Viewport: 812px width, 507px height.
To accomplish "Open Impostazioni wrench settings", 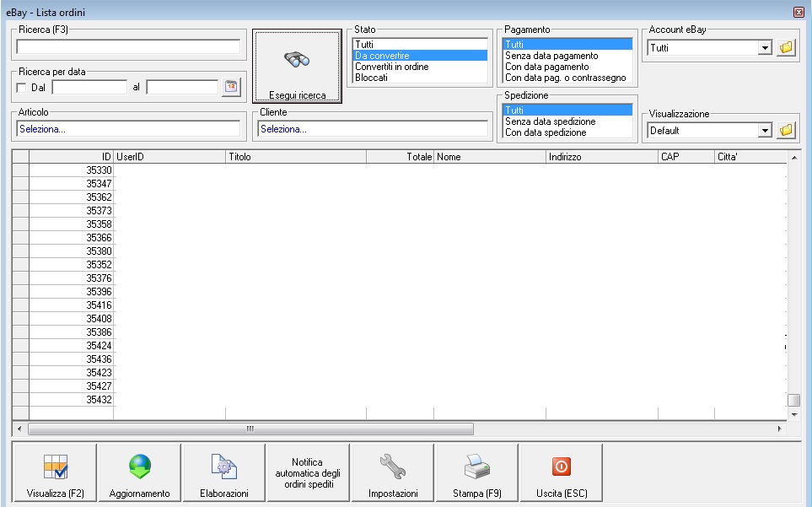I will [x=393, y=472].
